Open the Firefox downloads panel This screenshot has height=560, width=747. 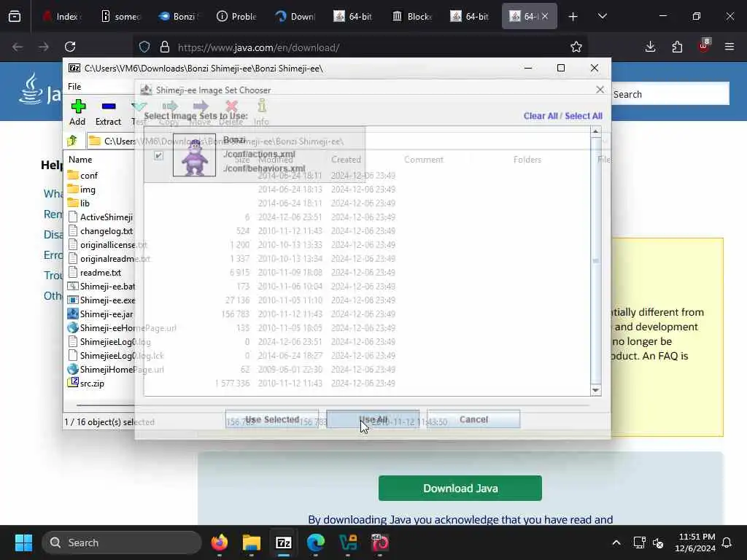[x=650, y=47]
